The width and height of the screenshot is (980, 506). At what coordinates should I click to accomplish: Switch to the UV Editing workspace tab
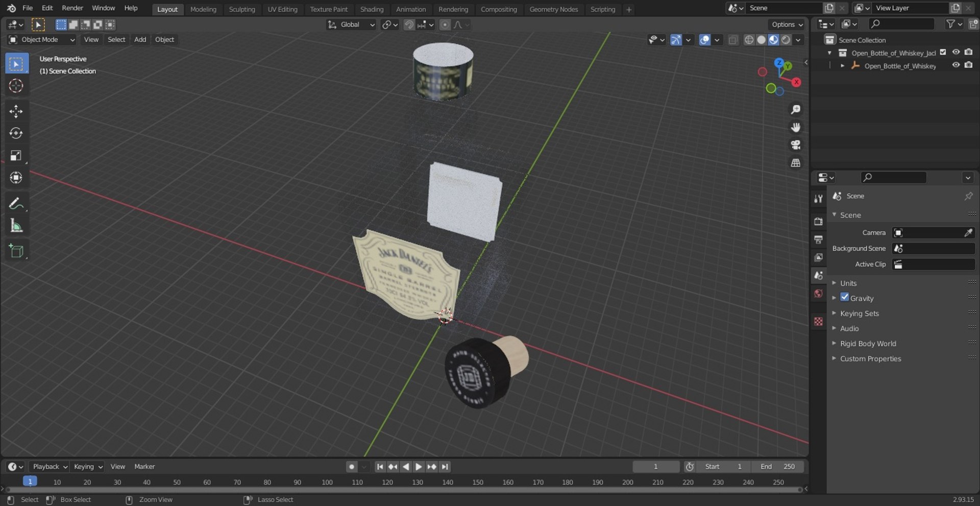tap(282, 9)
